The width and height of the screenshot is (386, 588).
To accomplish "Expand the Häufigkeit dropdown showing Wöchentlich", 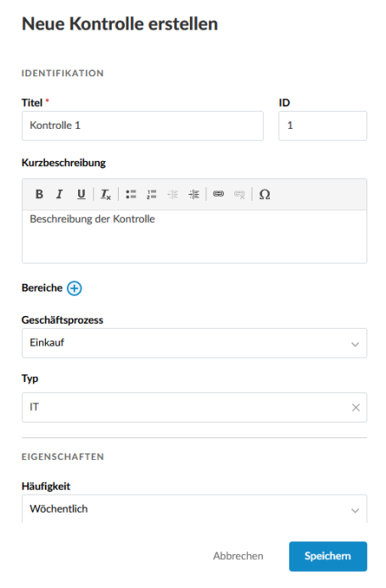I will (194, 509).
